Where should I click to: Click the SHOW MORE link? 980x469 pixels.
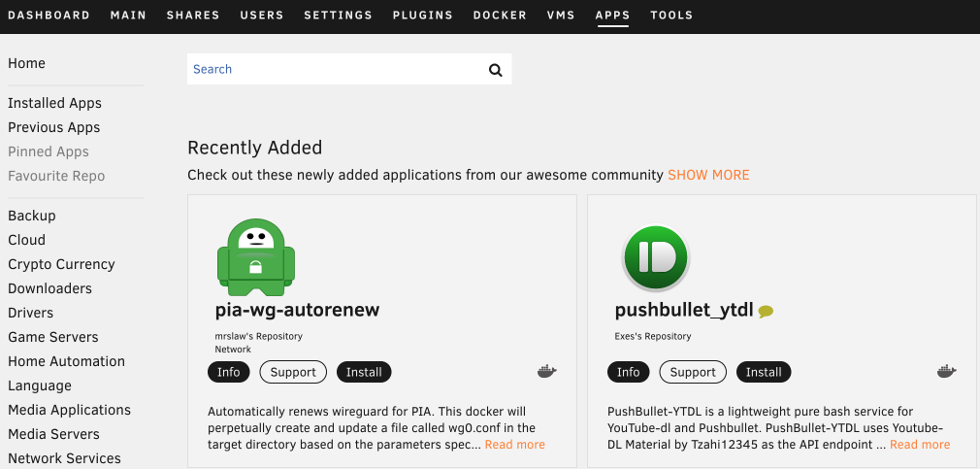pos(708,176)
